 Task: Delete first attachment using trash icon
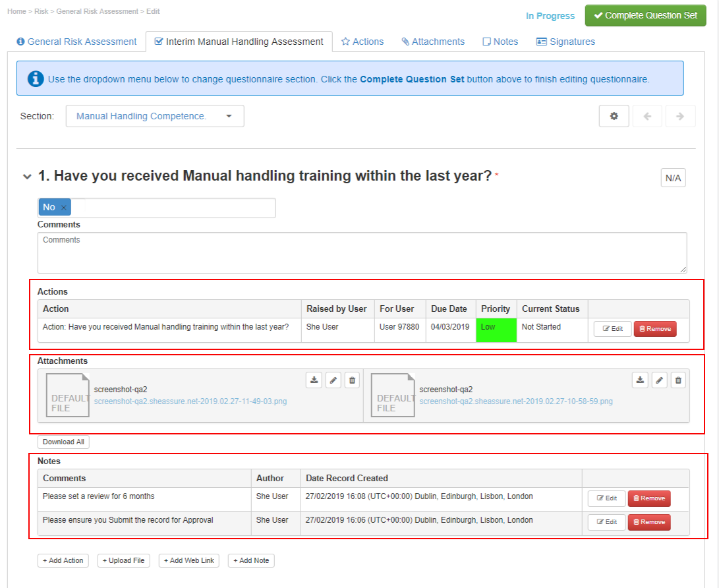coord(352,380)
